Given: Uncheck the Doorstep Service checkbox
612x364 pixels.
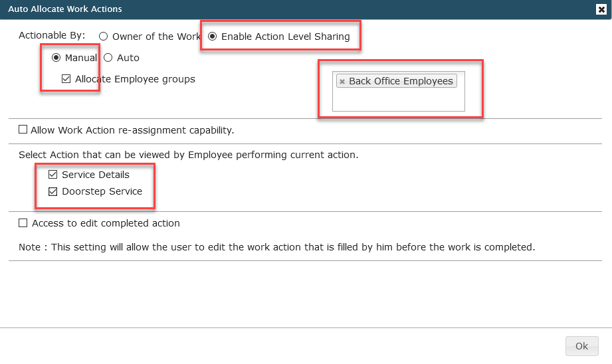Looking at the screenshot, I should (53, 191).
